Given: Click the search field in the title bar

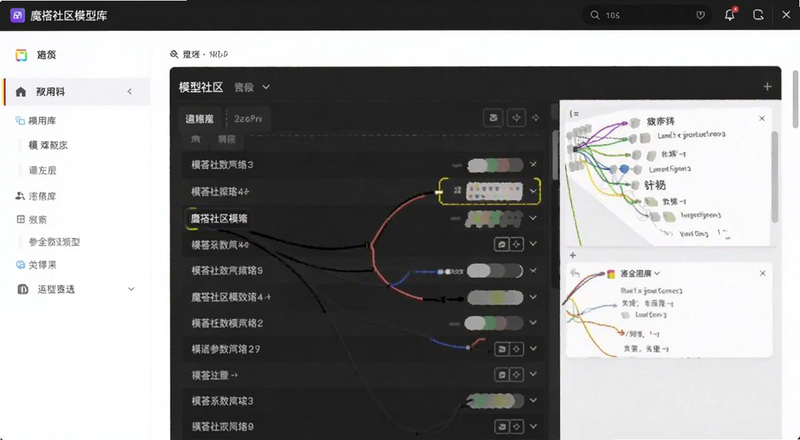Looking at the screenshot, I should [648, 15].
